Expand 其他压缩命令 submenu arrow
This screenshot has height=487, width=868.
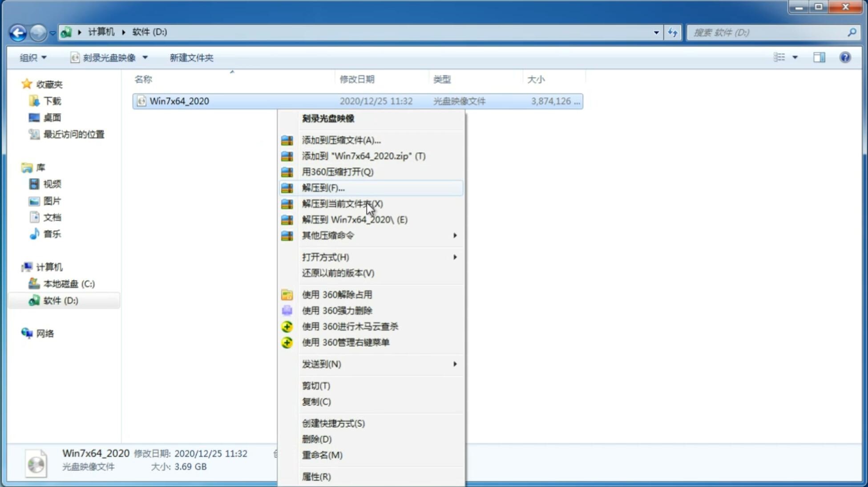coord(455,235)
